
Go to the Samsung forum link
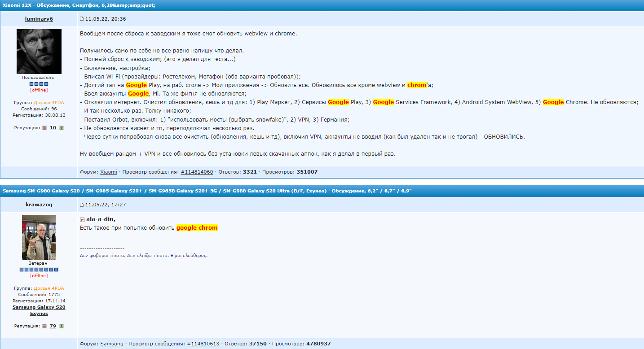(112, 344)
